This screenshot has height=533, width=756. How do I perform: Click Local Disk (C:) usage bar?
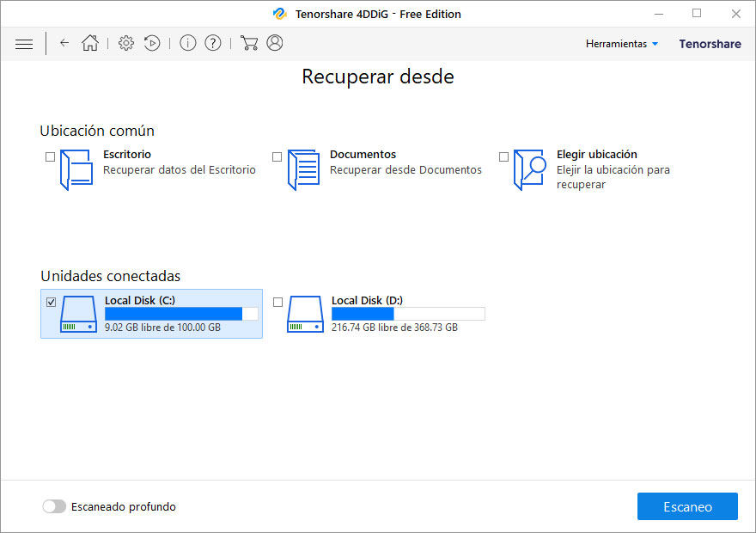pos(181,314)
